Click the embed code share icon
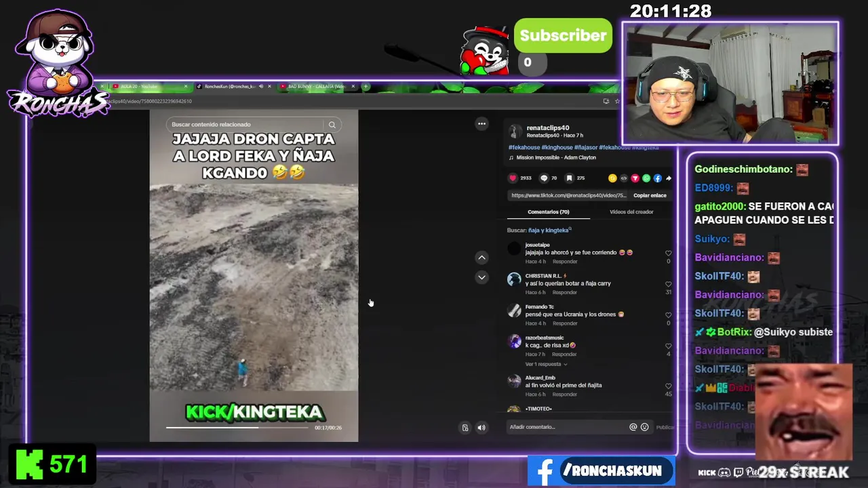Image resolution: width=868 pixels, height=488 pixels. pos(624,178)
